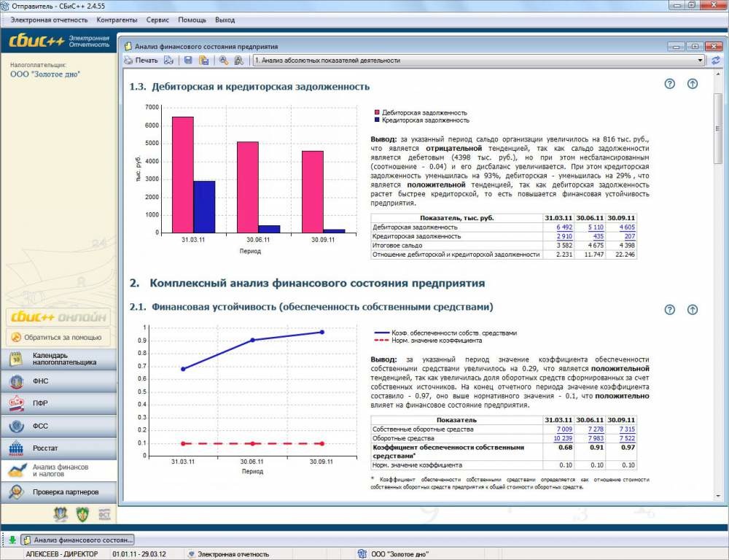Screen dimensions: 729x560
Task: Open own working capital link 7 009
Action: pyautogui.click(x=564, y=429)
